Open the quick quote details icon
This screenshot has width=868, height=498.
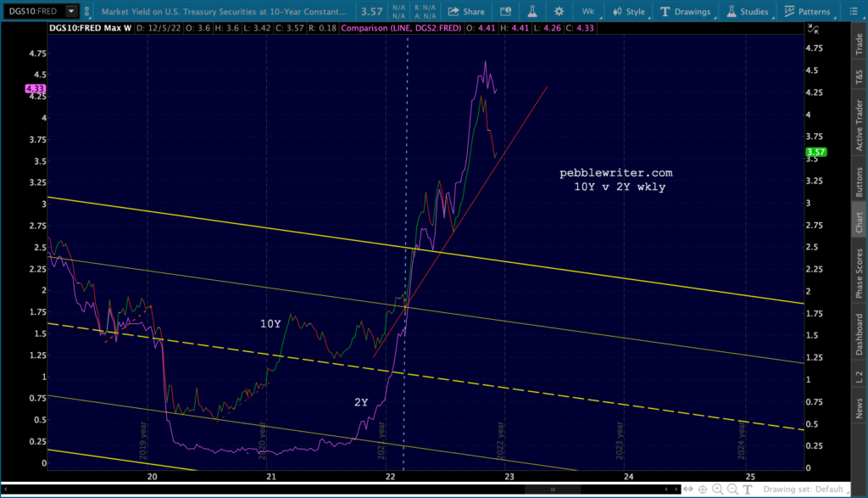[x=505, y=11]
